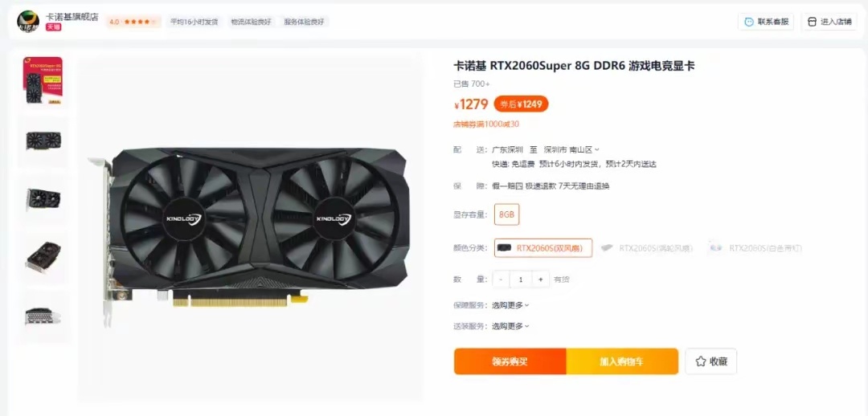Click the 加入购物车 button

pyautogui.click(x=622, y=361)
